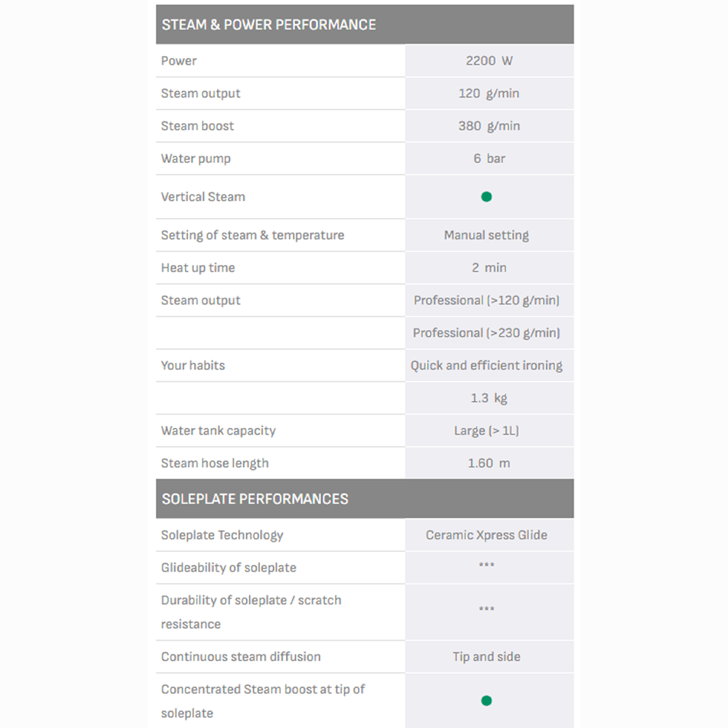The image size is (728, 728).
Task: Select the Steam & Power Performance header
Action: pyautogui.click(x=269, y=25)
